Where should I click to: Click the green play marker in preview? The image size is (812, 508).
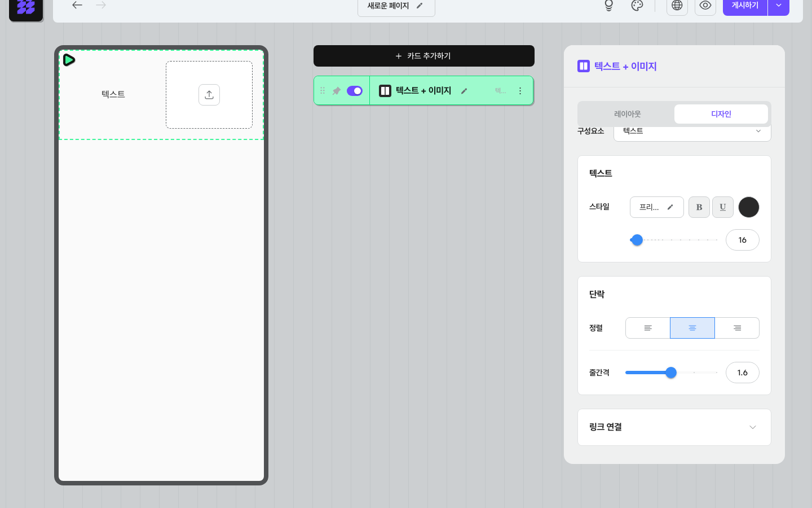[x=69, y=60]
